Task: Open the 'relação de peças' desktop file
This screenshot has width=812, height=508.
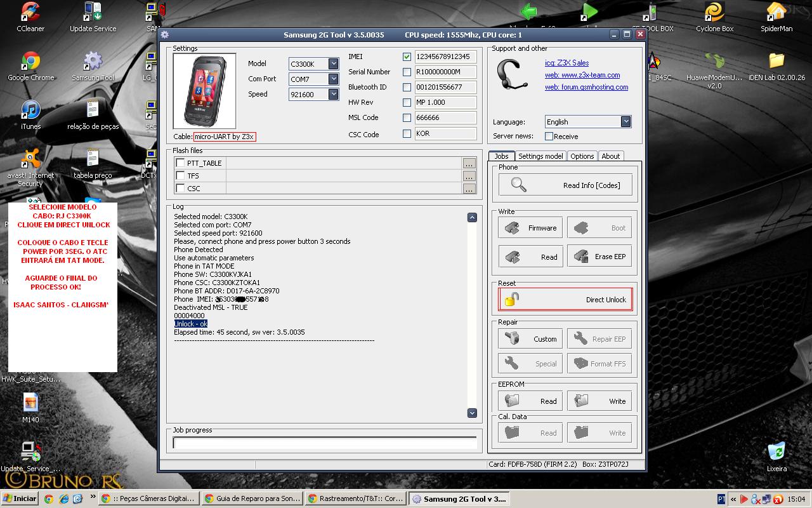Action: pos(93,114)
